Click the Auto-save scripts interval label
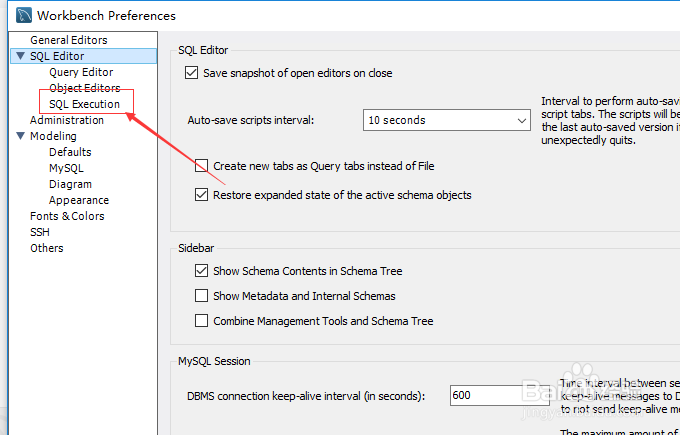The height and width of the screenshot is (435, 680). pyautogui.click(x=251, y=120)
